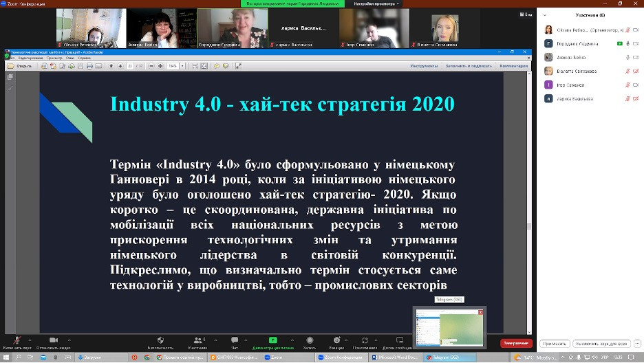Viewport: 644px width, 363px height.
Task: Open Microsoft Word from the taskbar
Action: click(394, 357)
